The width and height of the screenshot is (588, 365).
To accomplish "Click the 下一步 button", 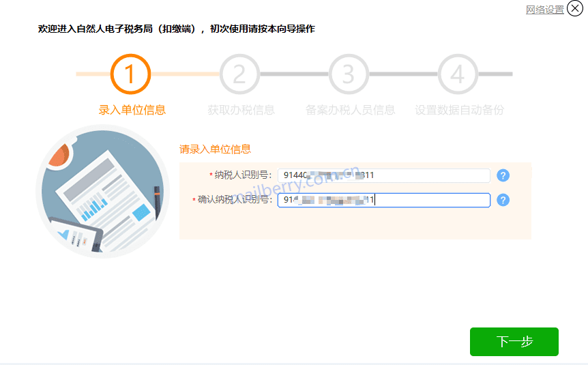I will (514, 341).
